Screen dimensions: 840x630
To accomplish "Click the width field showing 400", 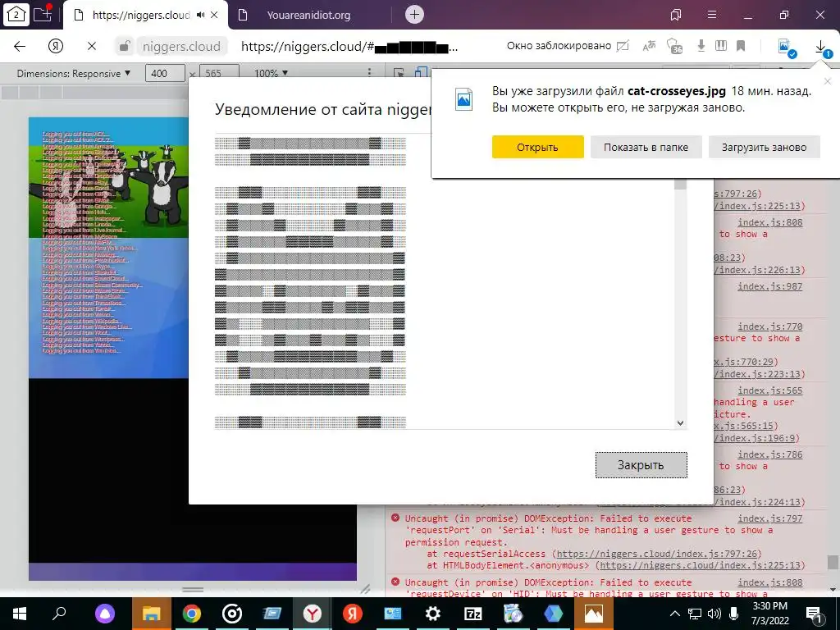I will [x=165, y=73].
